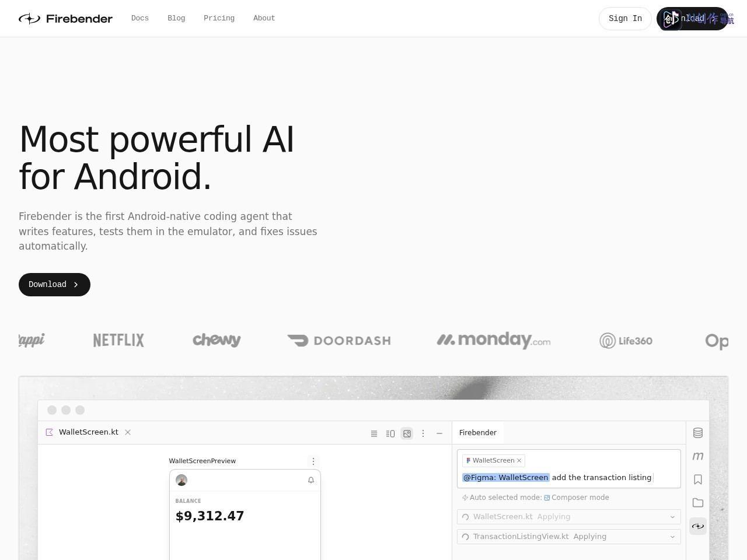The height and width of the screenshot is (560, 747).
Task: Click the Firebender logo in the header
Action: click(x=65, y=19)
